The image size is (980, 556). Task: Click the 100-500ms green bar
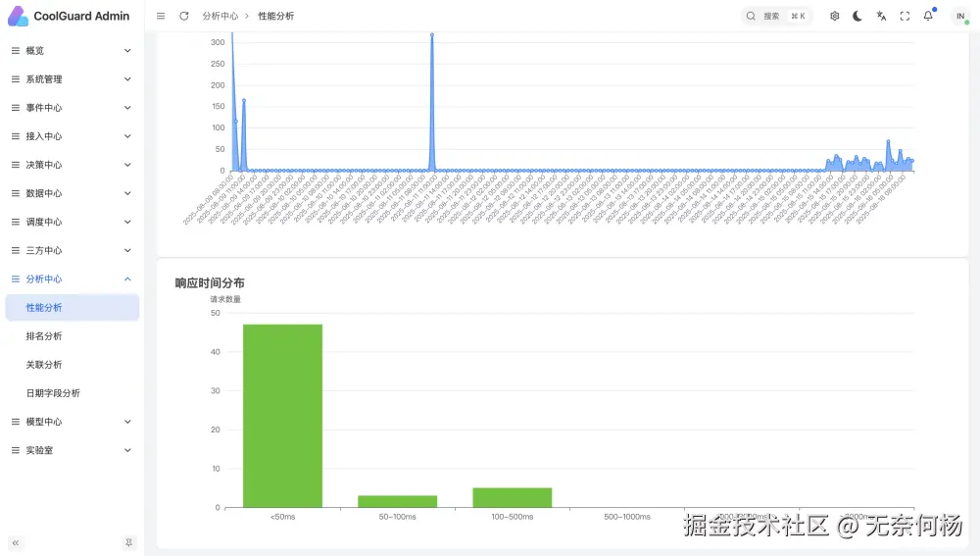tap(513, 498)
